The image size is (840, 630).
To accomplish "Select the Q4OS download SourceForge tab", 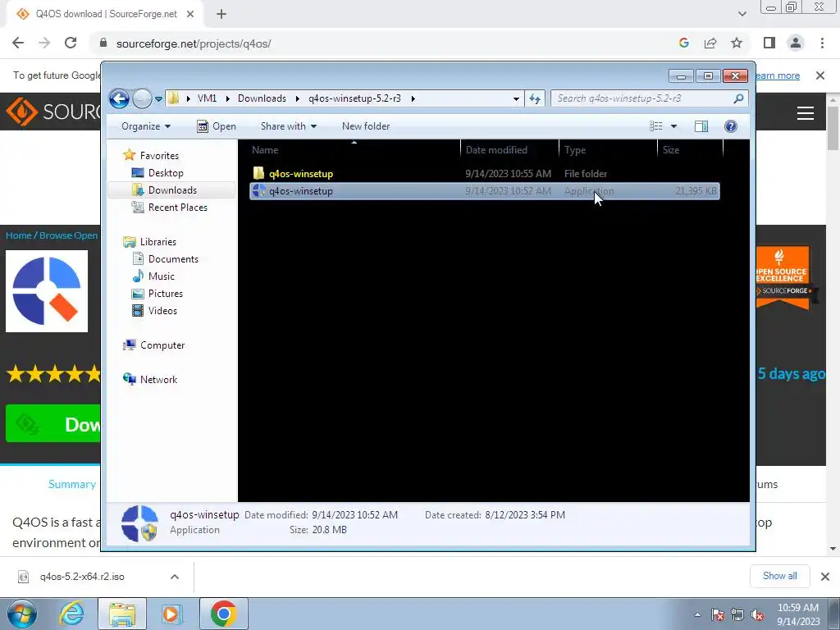I will click(x=106, y=15).
